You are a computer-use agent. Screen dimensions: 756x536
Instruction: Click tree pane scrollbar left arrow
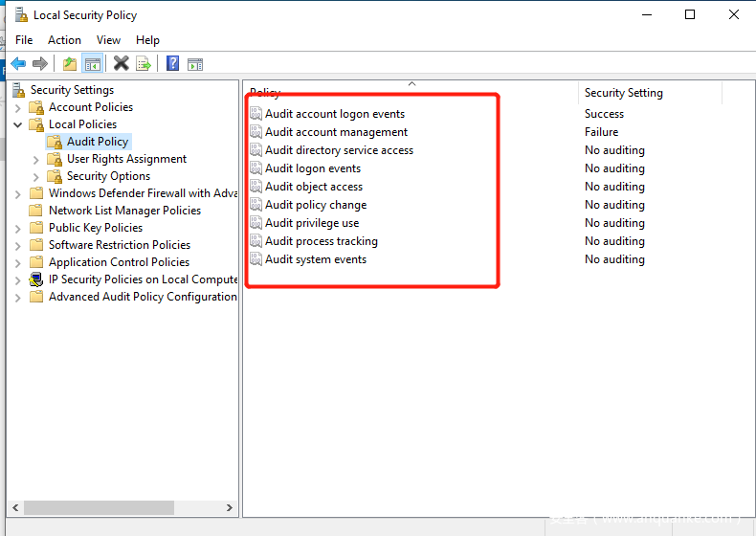pyautogui.click(x=15, y=507)
